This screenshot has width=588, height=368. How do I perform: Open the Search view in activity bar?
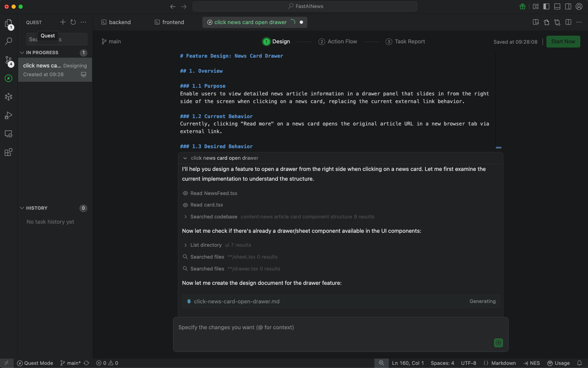(x=8, y=42)
